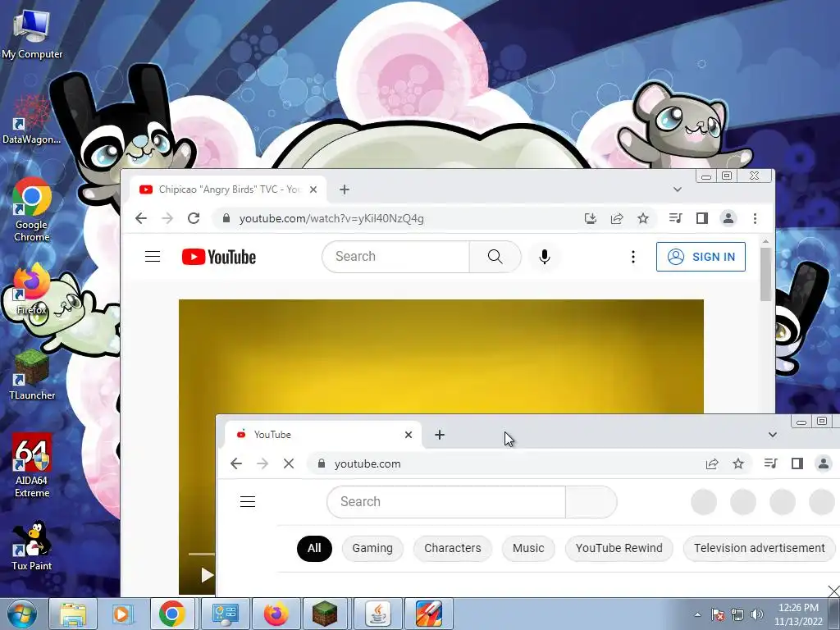Close the YouTube tab in front window
This screenshot has width=840, height=630.
tap(409, 435)
